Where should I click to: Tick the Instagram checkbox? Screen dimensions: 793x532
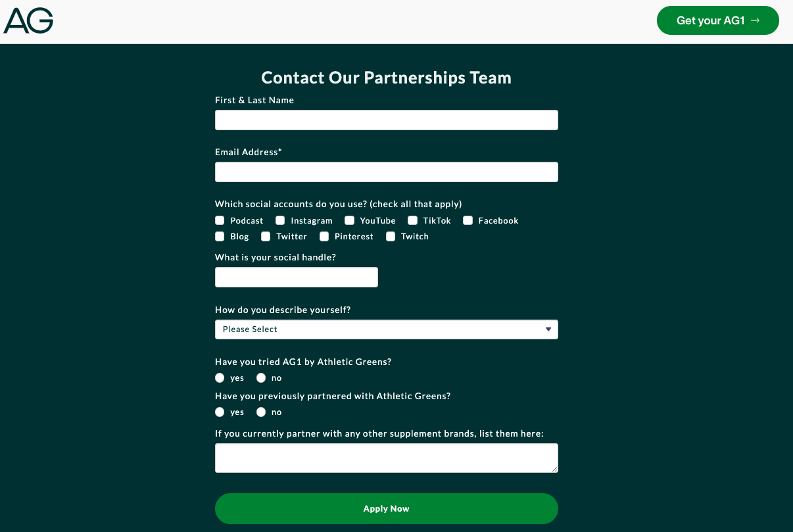pos(280,220)
